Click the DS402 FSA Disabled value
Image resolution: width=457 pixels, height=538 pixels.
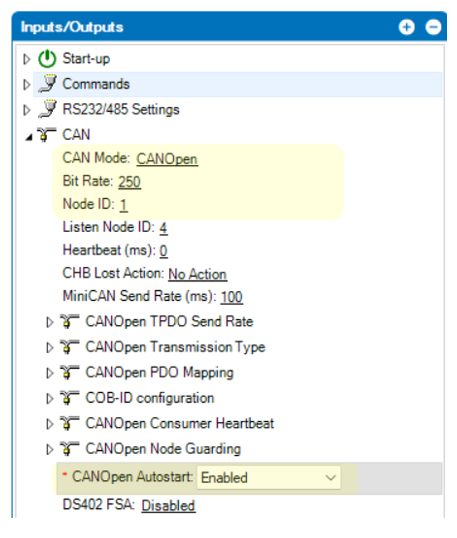coord(168,506)
